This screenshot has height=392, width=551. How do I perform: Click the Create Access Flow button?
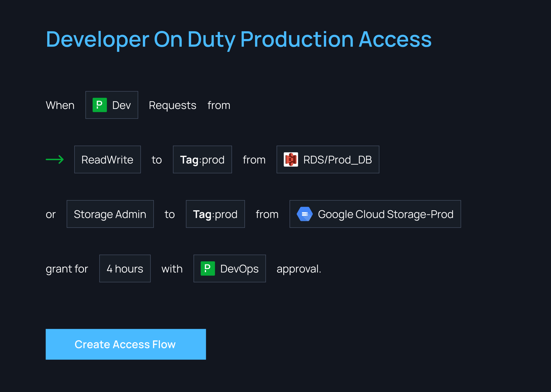(x=125, y=344)
